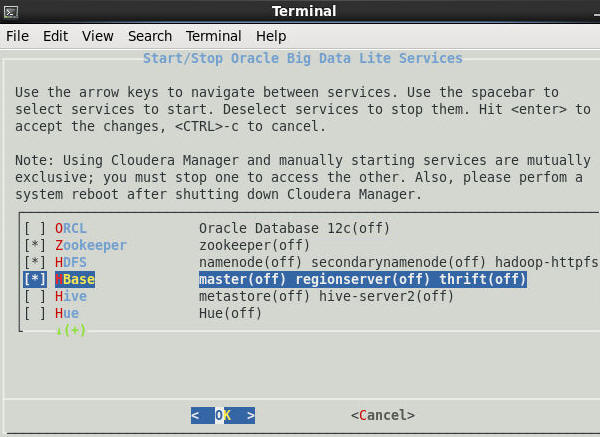This screenshot has height=437, width=600.
Task: Open the File menu
Action: point(17,36)
